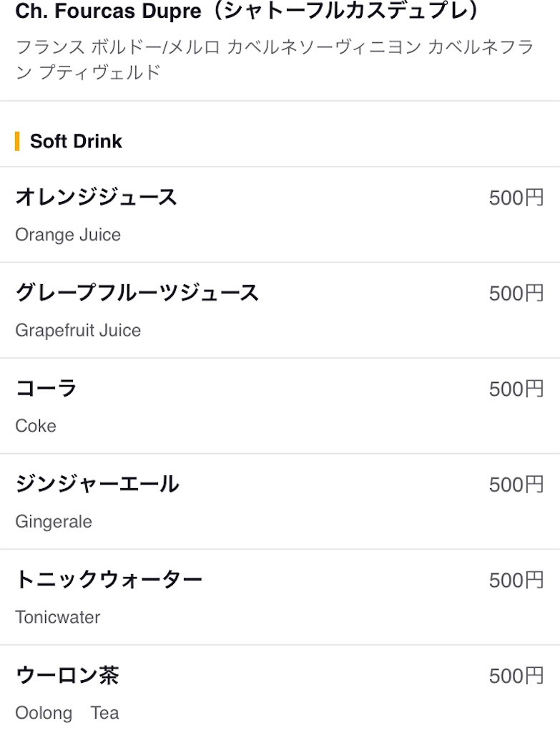Select the 500円 price for Grapefruit Juice
The height and width of the screenshot is (733, 560).
516,293
